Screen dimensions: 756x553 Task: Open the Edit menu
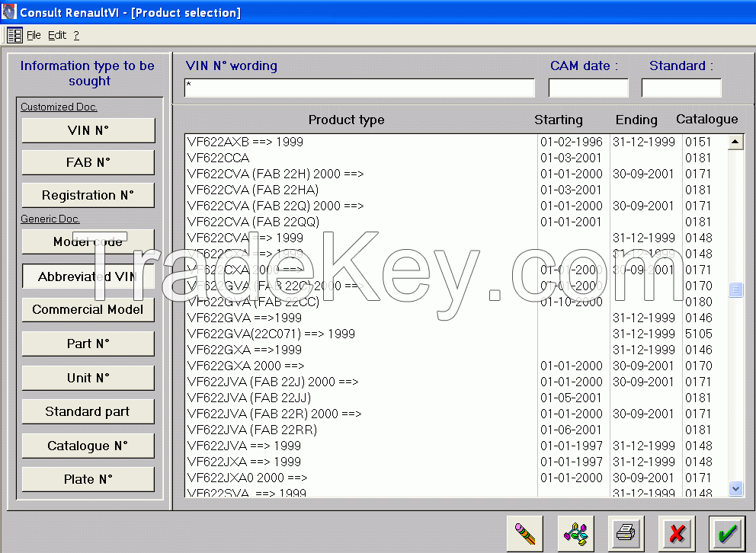pyautogui.click(x=57, y=35)
